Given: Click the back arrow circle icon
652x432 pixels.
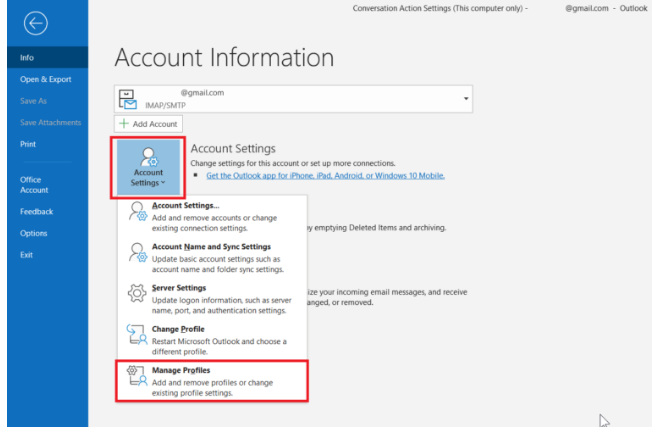Looking at the screenshot, I should [36, 23].
